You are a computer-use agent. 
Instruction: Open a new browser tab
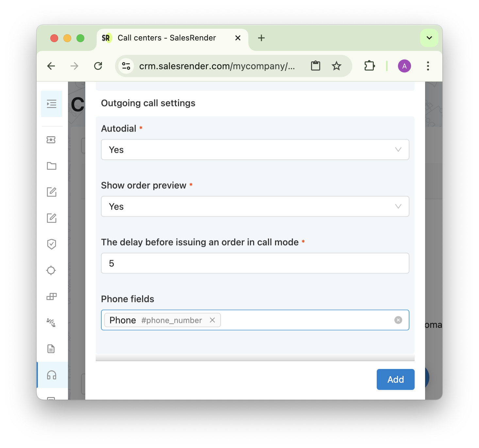[x=261, y=38]
